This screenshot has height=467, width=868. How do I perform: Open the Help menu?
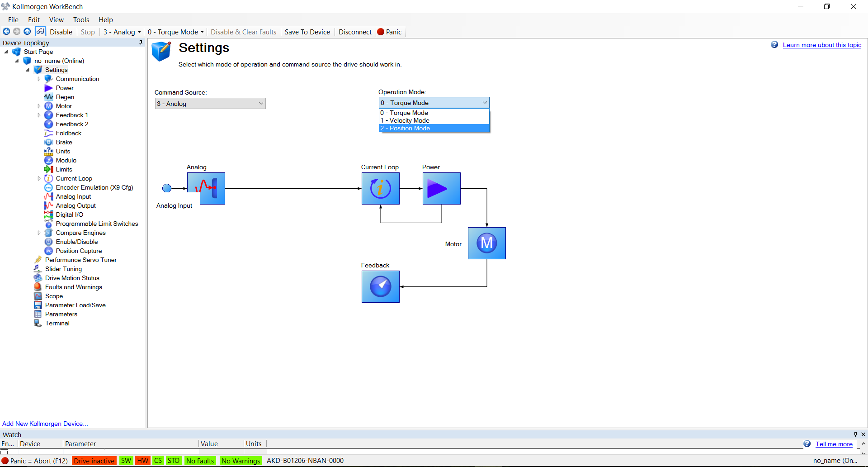tap(106, 20)
